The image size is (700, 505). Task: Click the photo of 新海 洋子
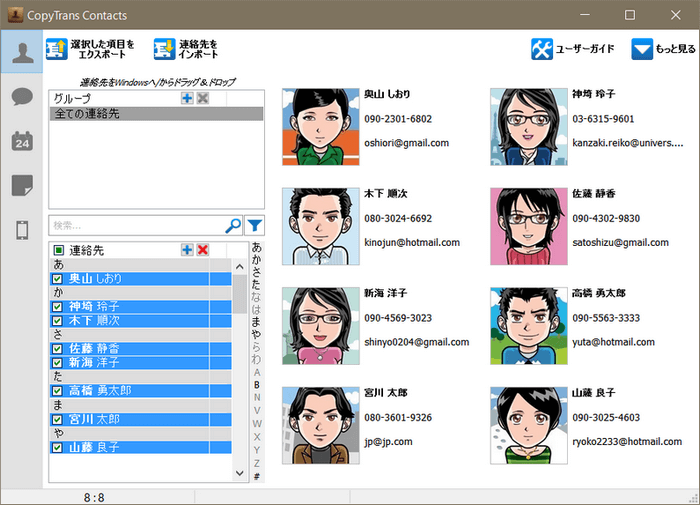(321, 326)
